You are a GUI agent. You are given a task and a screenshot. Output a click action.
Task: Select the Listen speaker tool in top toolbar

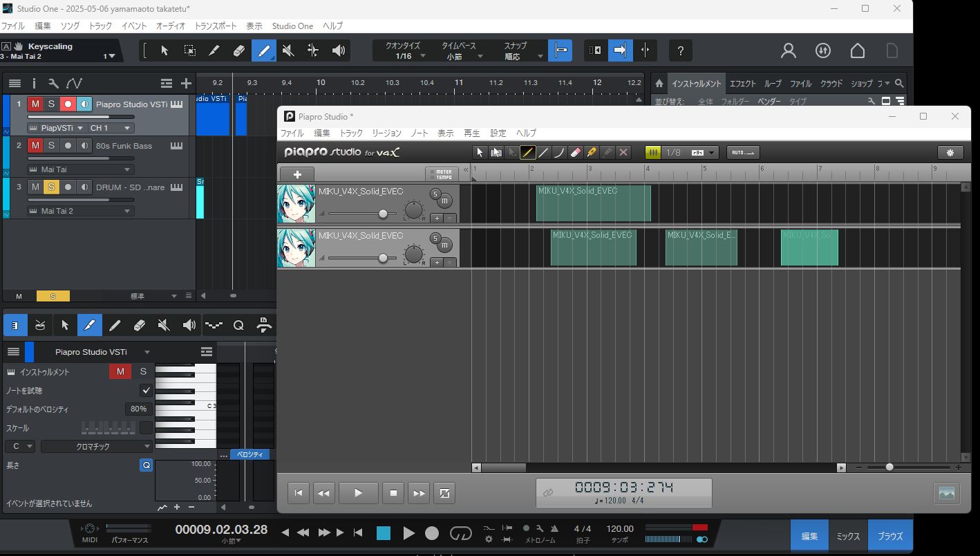[338, 50]
